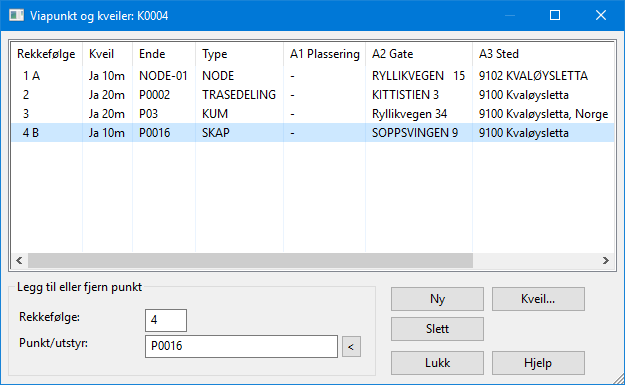Click the Ny button
The height and width of the screenshot is (385, 625).
click(437, 299)
